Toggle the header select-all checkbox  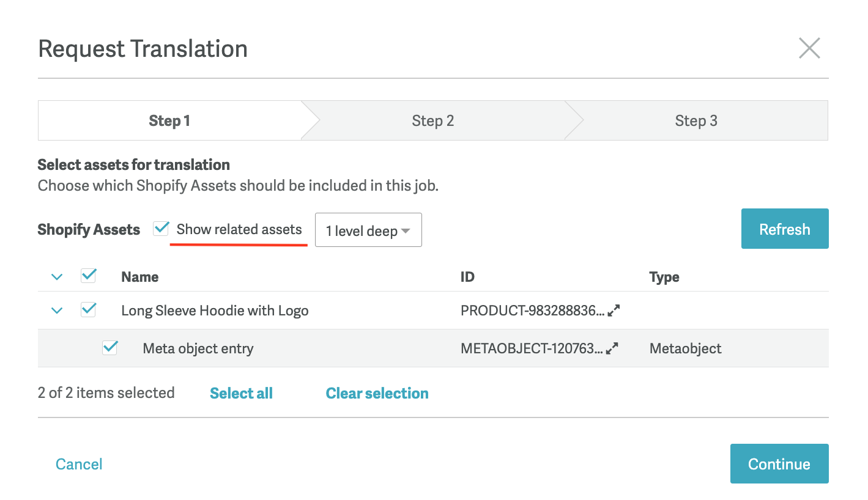[x=89, y=276]
